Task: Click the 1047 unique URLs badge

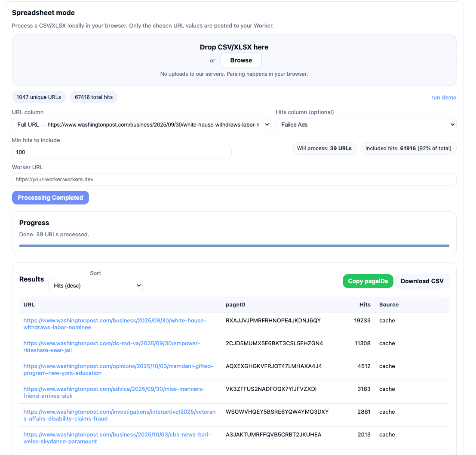Action: click(x=39, y=97)
